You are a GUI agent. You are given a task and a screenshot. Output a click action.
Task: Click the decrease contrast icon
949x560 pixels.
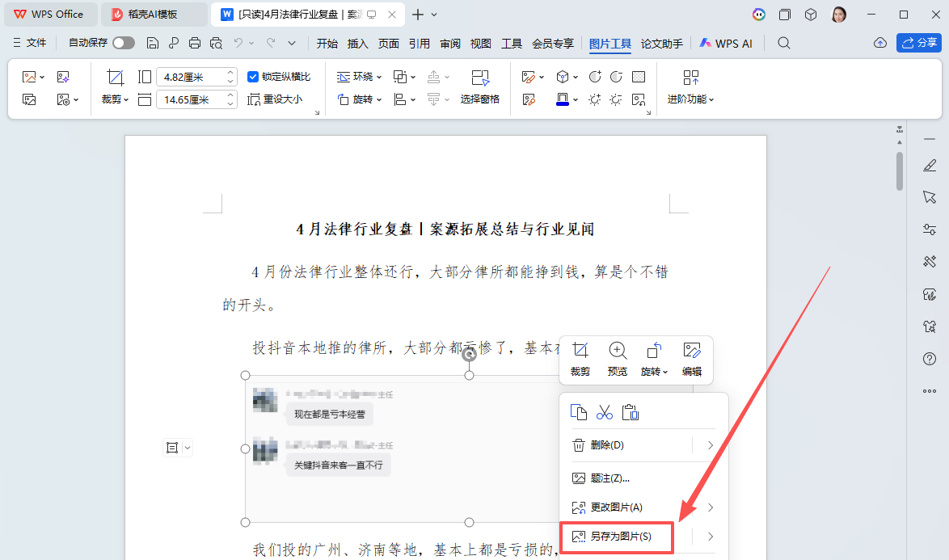[616, 77]
